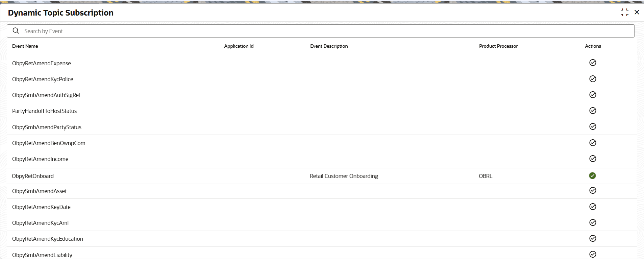Click check icon for ObpyRetAmendKycEducation
The width and height of the screenshot is (644, 259).
coord(593,238)
